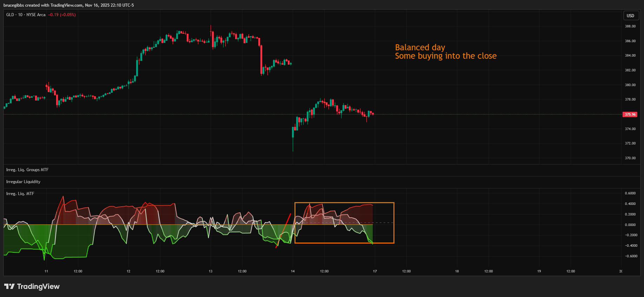Screen dimensions: 644x297
Task: Click the -0.19 (-0.05%) price change text
Action: (62, 15)
